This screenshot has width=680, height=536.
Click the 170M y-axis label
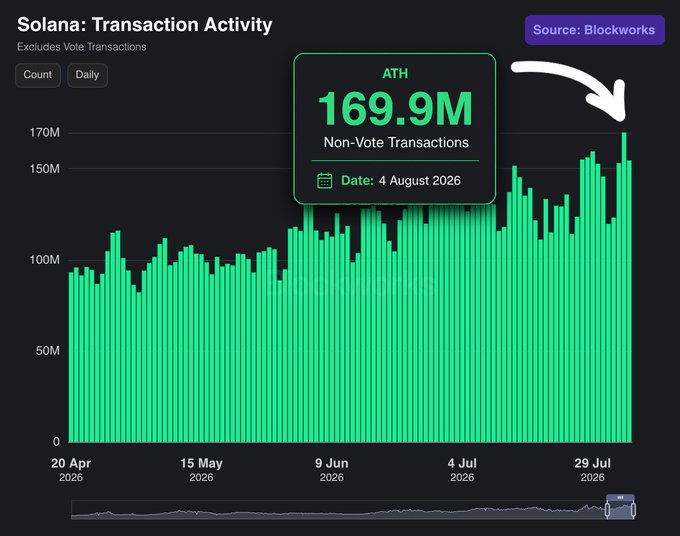(45, 133)
